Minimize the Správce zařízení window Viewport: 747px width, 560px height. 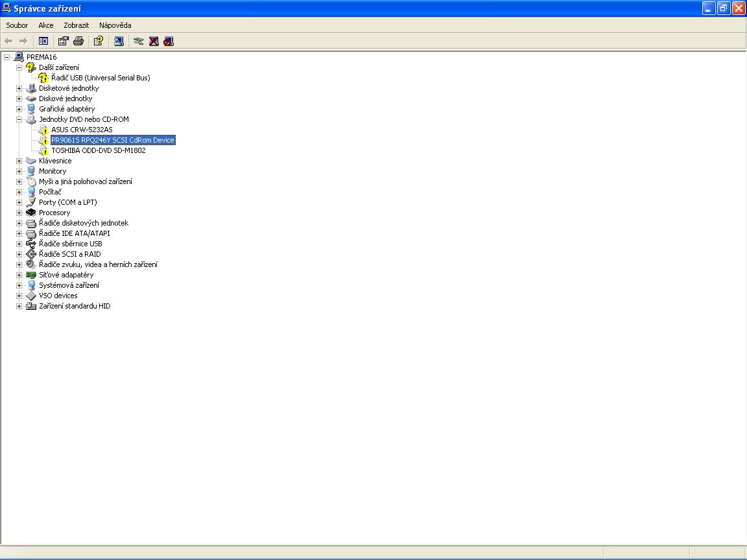pos(708,8)
